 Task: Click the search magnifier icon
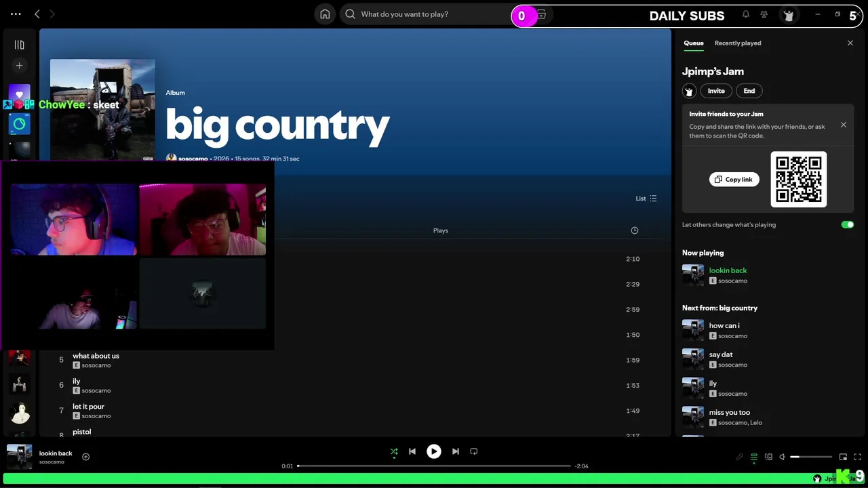point(350,14)
